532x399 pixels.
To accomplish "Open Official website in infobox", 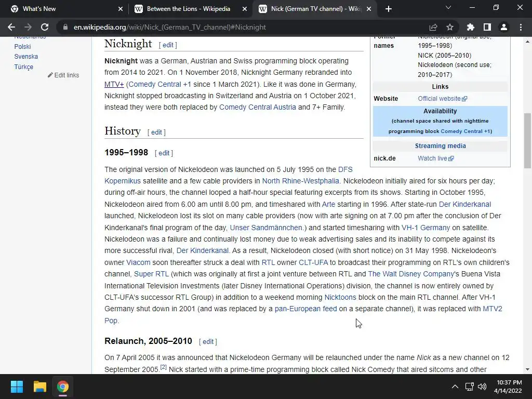I will [443, 99].
